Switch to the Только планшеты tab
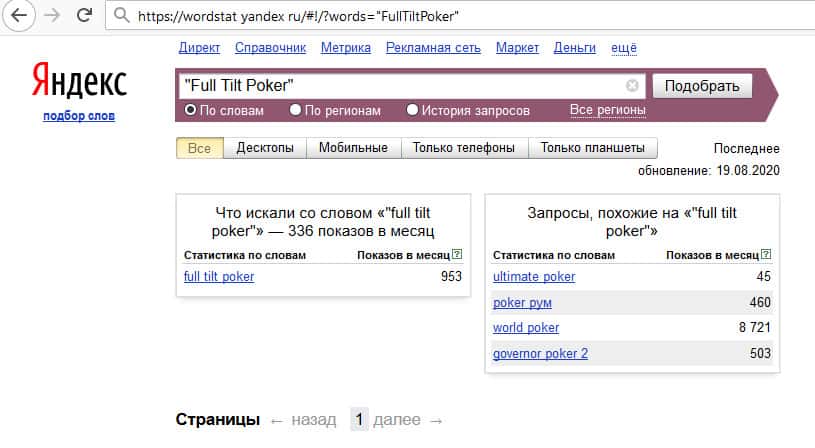 click(x=593, y=148)
